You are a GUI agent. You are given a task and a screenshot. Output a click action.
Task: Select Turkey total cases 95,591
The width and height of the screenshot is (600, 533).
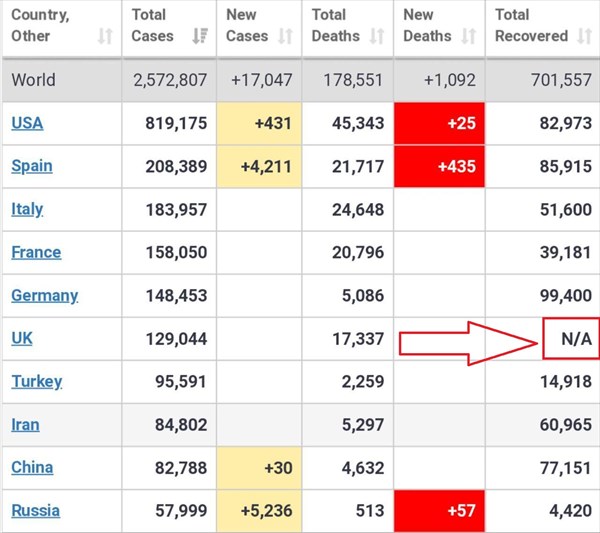(x=181, y=382)
